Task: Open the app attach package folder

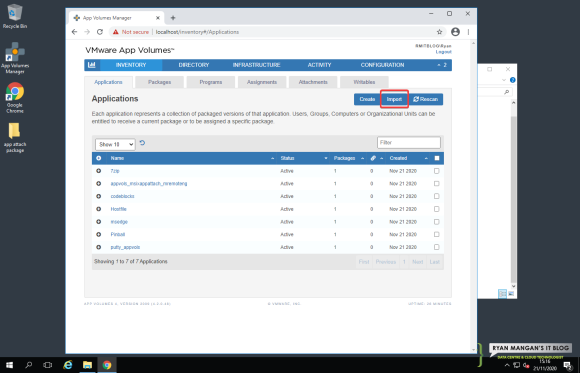Action: pyautogui.click(x=15, y=137)
